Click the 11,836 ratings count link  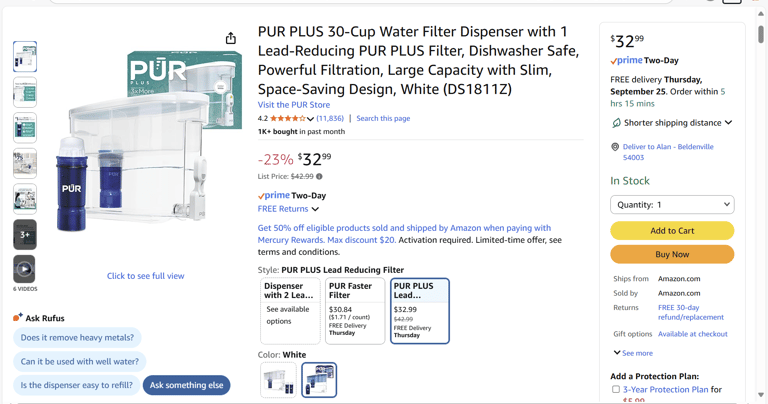click(x=330, y=119)
